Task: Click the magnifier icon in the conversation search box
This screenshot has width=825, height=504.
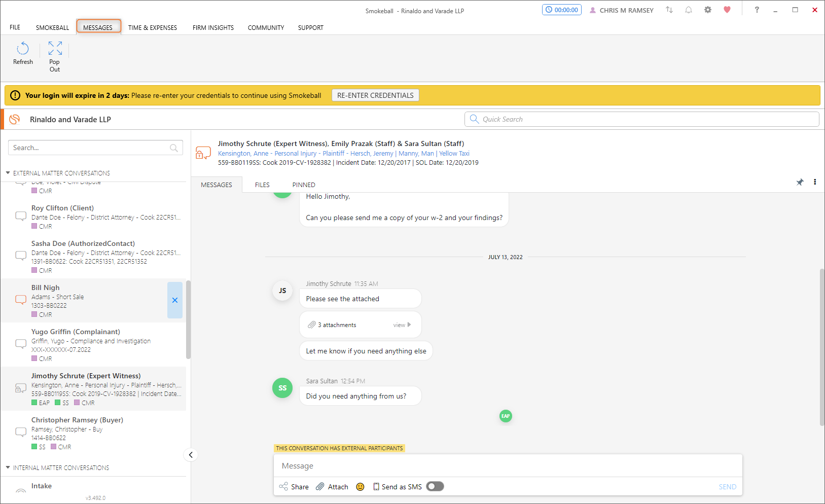Action: tap(174, 148)
